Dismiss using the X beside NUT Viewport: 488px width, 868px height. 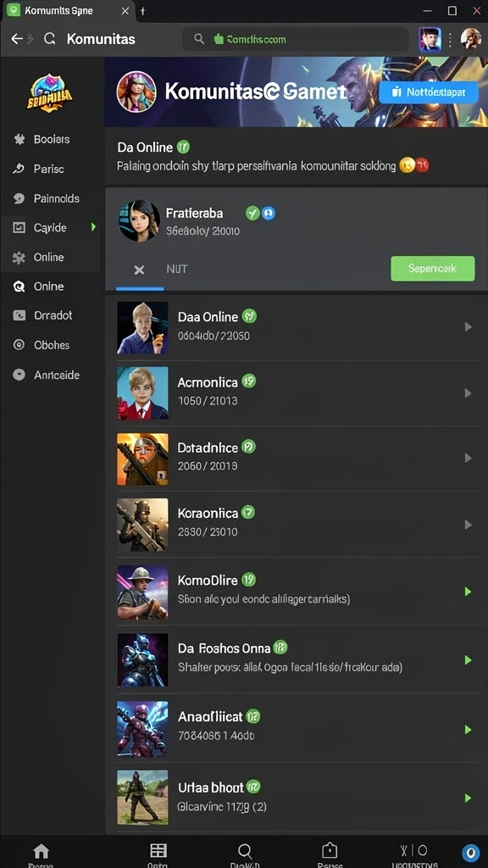point(140,270)
